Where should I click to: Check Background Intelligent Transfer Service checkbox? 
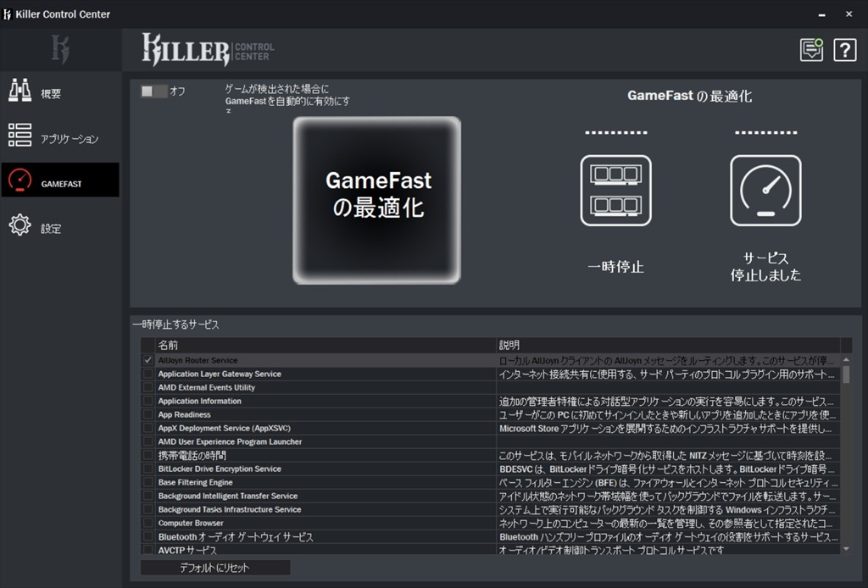point(147,496)
